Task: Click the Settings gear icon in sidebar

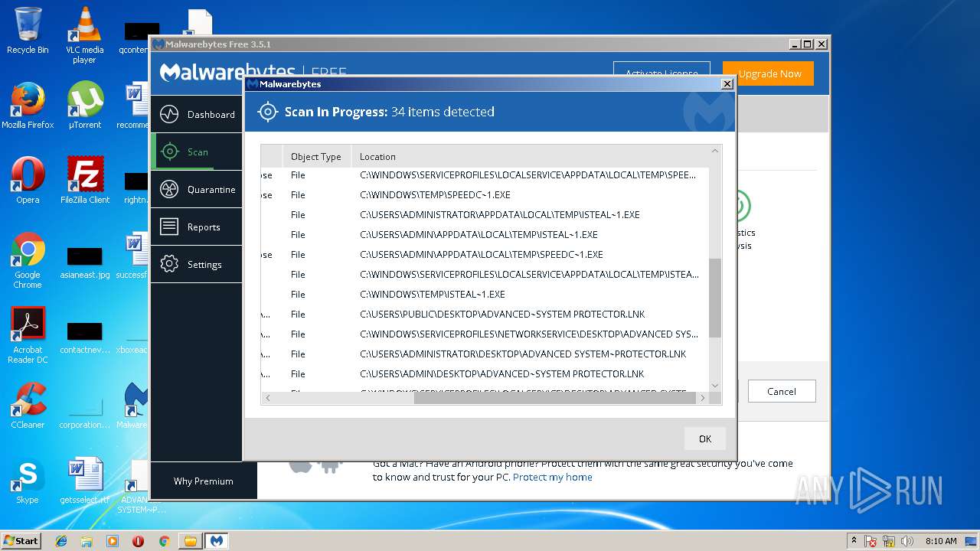Action: pos(169,264)
